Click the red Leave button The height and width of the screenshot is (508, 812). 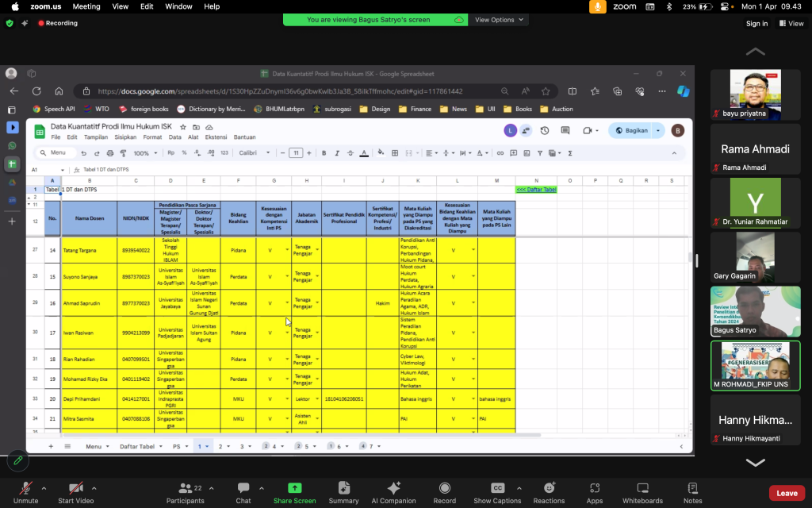(x=787, y=493)
